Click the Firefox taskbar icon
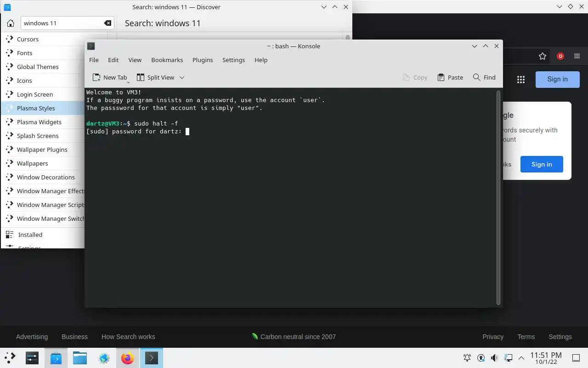The width and height of the screenshot is (588, 368). [128, 358]
